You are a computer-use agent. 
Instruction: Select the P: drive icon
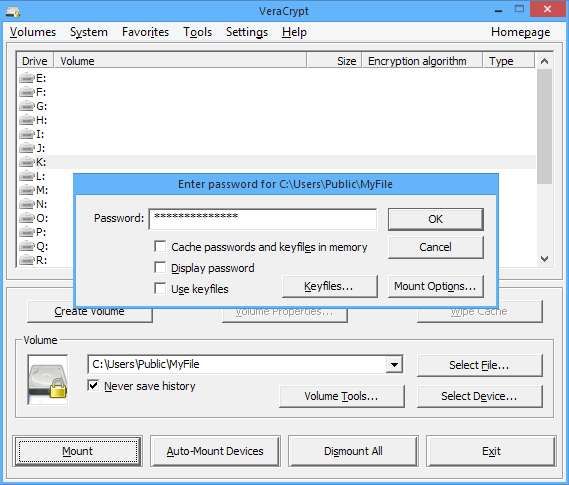click(27, 232)
